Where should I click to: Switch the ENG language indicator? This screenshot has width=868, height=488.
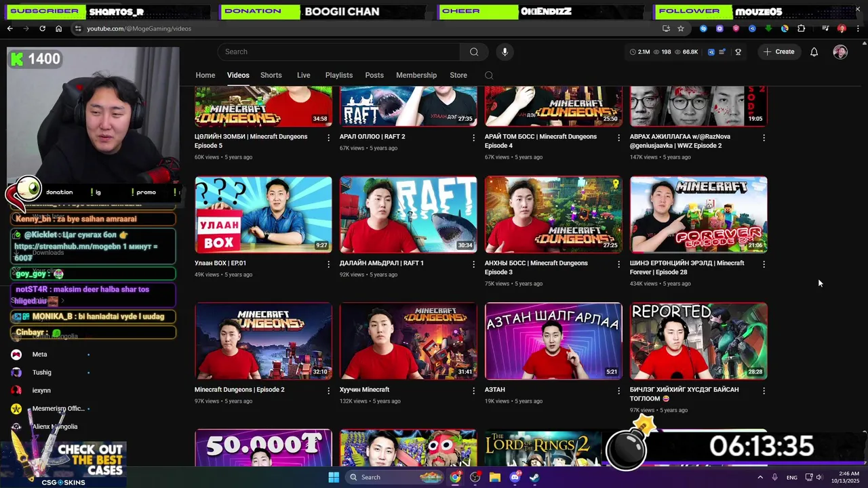792,477
